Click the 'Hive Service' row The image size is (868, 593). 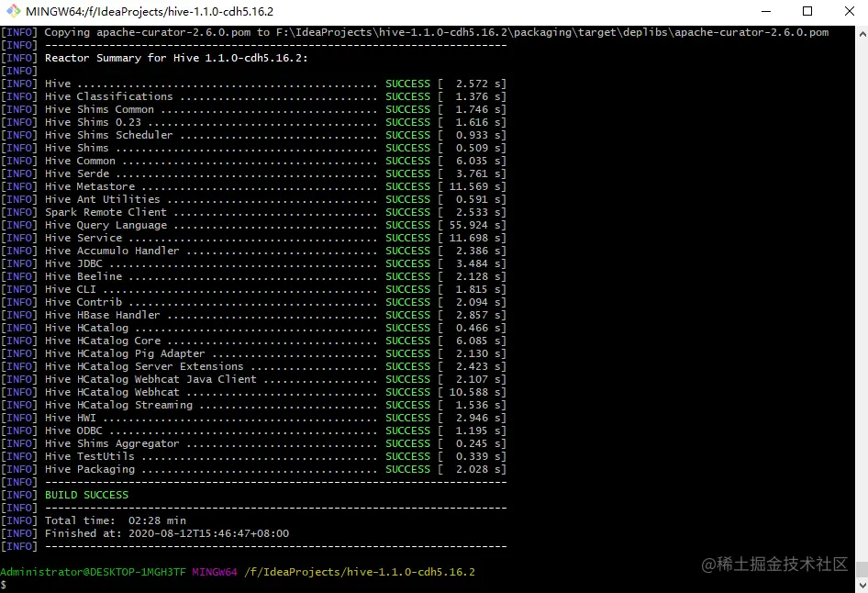[x=253, y=238]
